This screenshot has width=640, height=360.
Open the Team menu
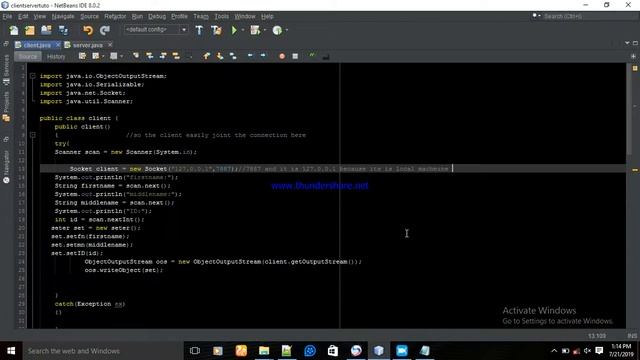pos(201,16)
